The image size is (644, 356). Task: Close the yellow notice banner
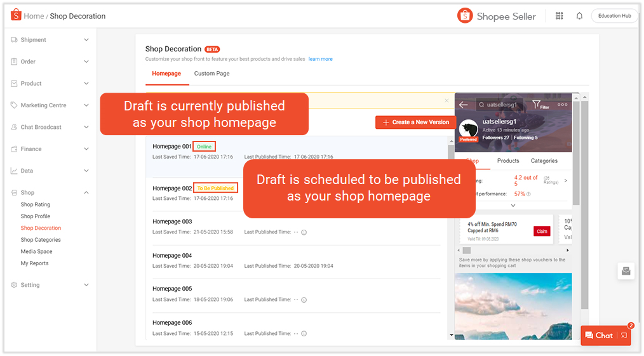(446, 100)
